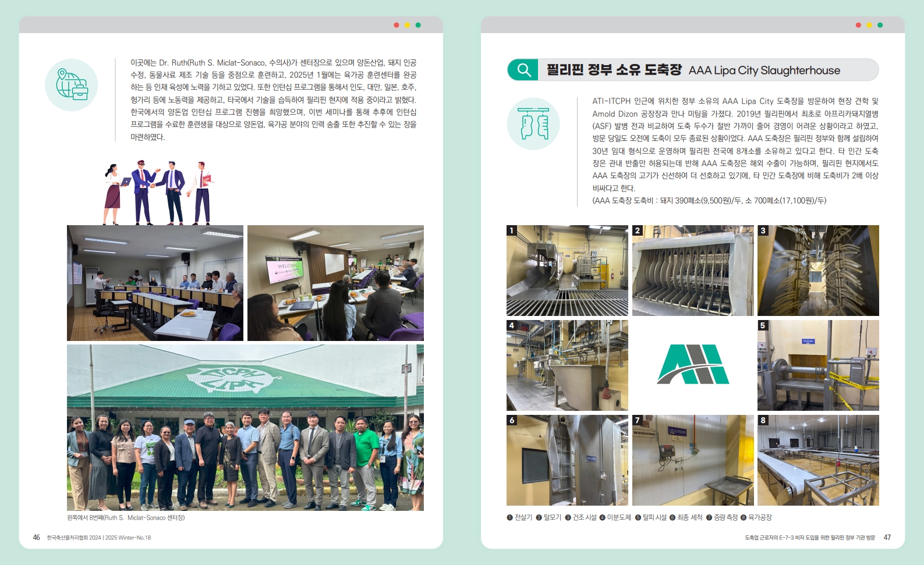The height and width of the screenshot is (565, 924).
Task: Click the hanging carcass slaughterhouse icon
Action: pyautogui.click(x=533, y=123)
